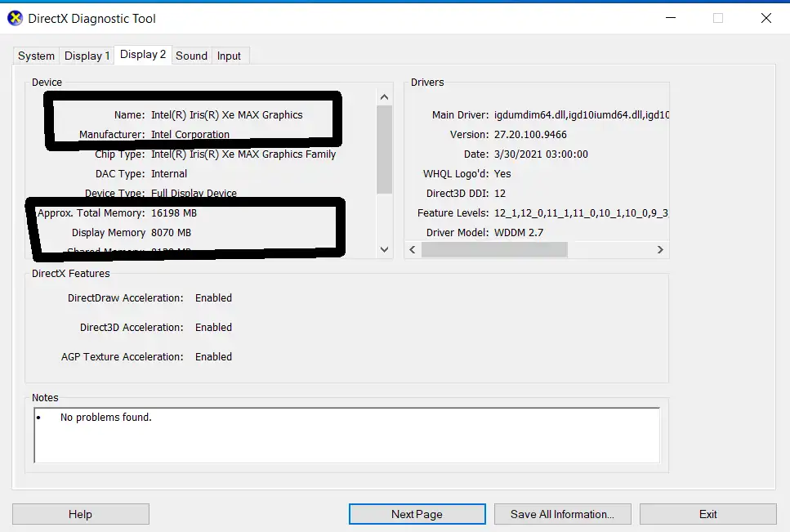Click Save All Information button
This screenshot has height=532, width=790.
pos(562,514)
